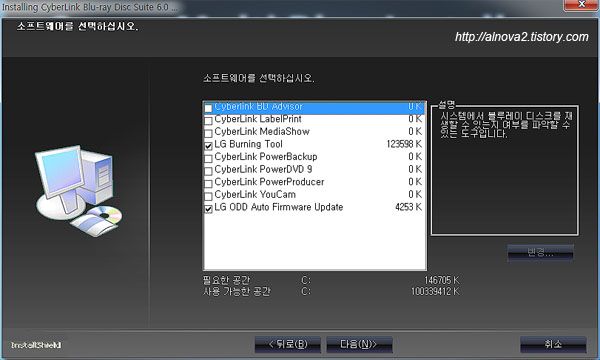Viewport: 600px width, 360px height.
Task: Click the 뒤로(B) back button
Action: [288, 344]
